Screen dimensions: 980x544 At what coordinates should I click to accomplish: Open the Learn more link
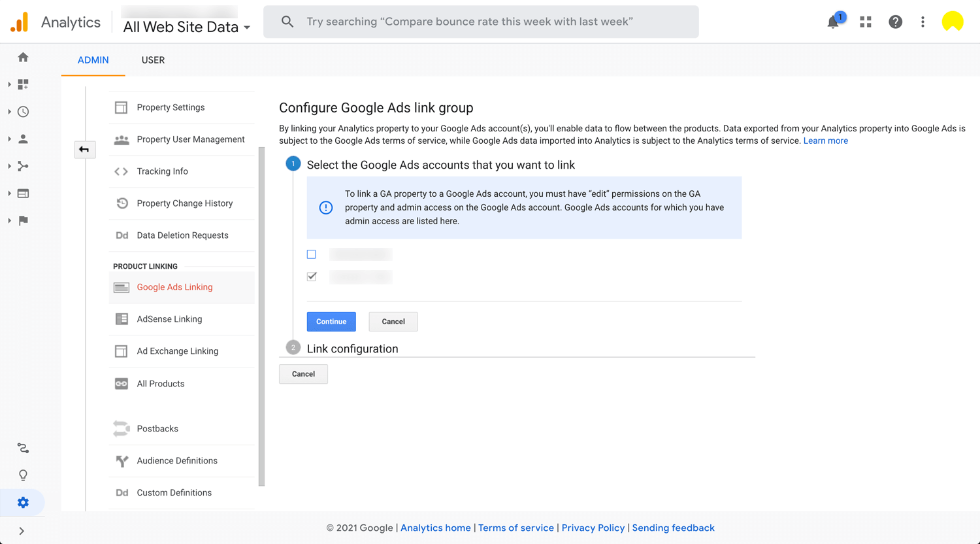(826, 141)
